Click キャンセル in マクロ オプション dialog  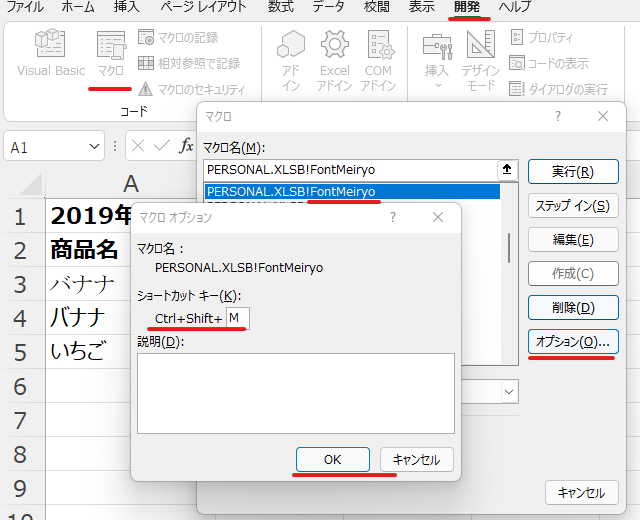pyautogui.click(x=416, y=460)
